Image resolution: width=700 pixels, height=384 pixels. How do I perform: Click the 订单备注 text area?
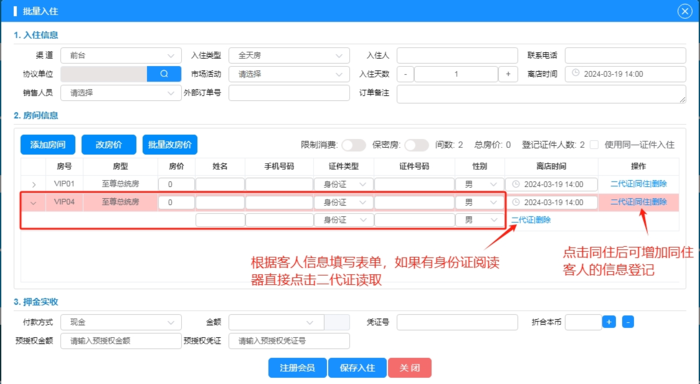[x=542, y=94]
